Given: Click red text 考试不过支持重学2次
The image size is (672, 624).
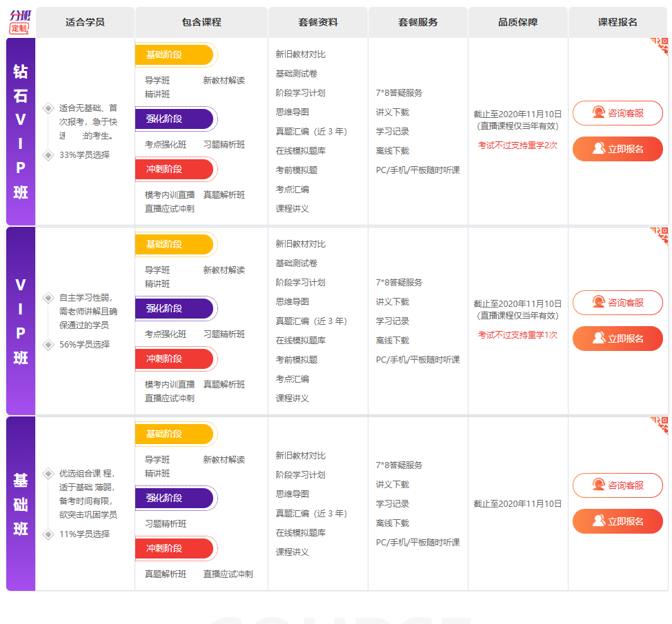Looking at the screenshot, I should point(517,145).
